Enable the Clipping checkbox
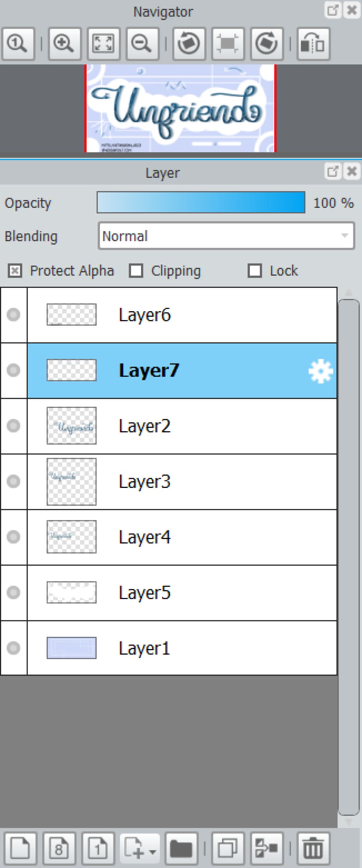This screenshot has height=868, width=362. click(136, 271)
